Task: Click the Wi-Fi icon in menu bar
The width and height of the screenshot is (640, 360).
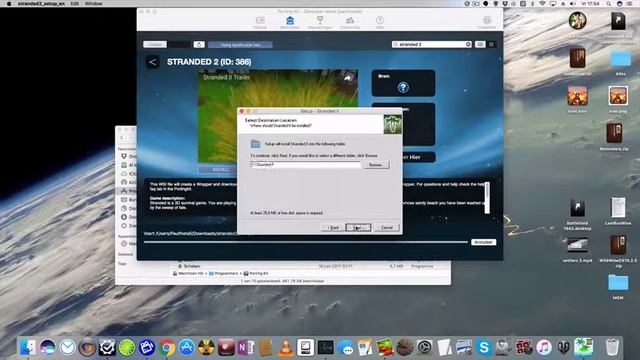Action: (x=542, y=3)
